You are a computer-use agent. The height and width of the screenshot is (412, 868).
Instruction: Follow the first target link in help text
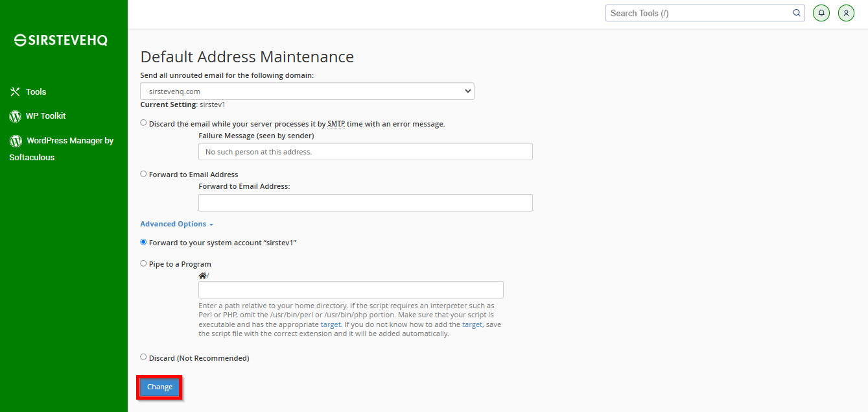(331, 324)
